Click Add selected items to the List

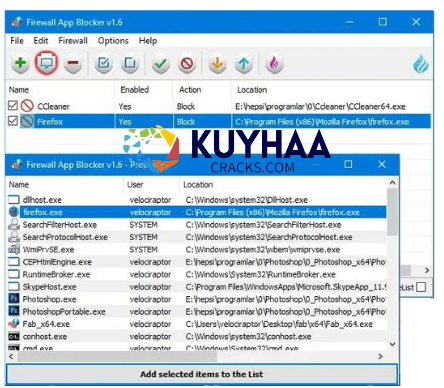pyautogui.click(x=202, y=374)
